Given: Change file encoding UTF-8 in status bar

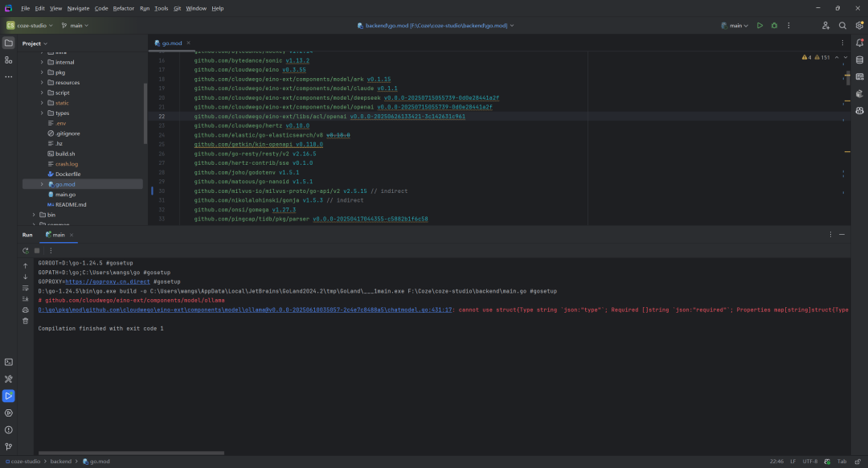Looking at the screenshot, I should (x=810, y=462).
